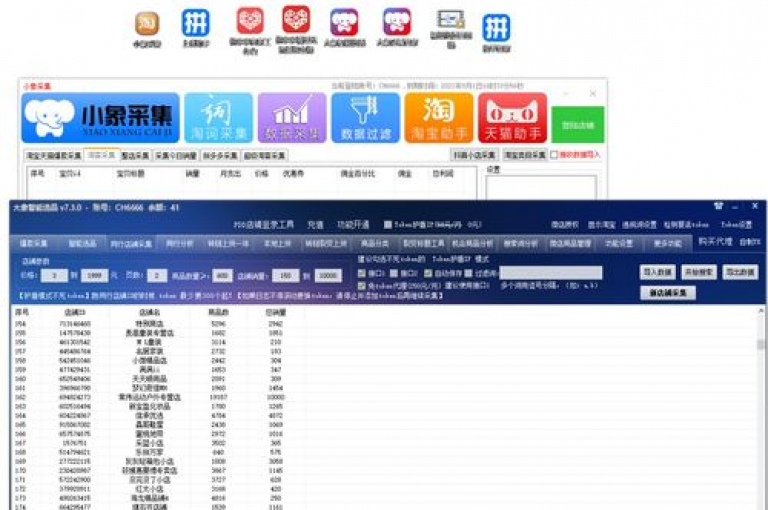
Task: Toggle the 接口1 checkbox
Action: click(361, 273)
